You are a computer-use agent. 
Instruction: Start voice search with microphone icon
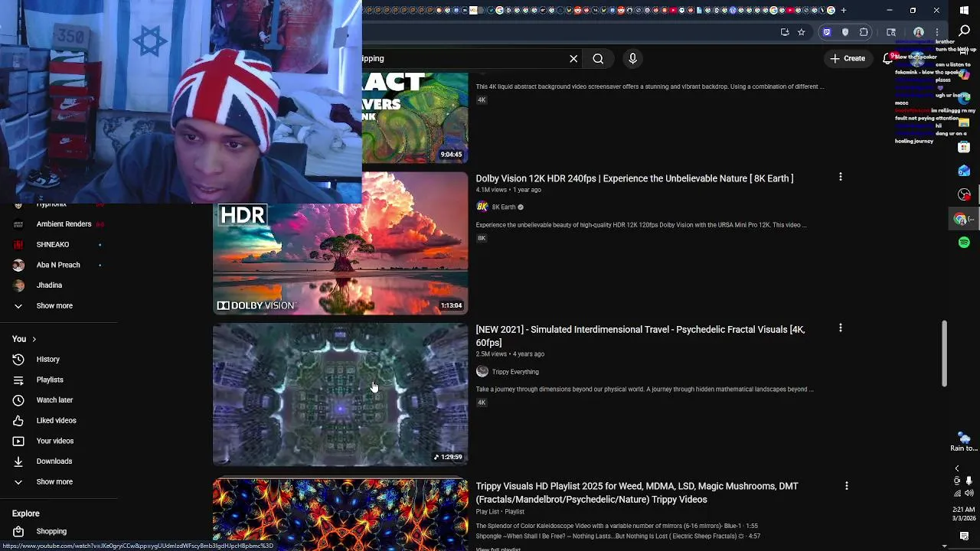pos(632,58)
